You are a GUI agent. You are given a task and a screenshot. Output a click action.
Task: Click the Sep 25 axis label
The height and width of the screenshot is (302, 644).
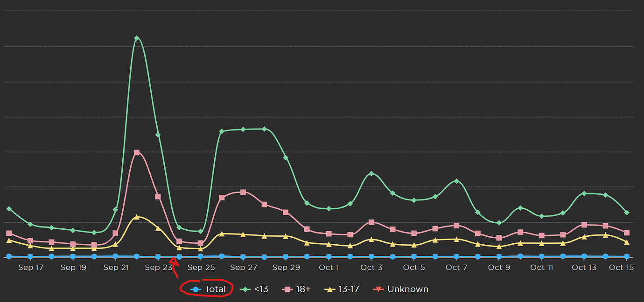click(201, 267)
